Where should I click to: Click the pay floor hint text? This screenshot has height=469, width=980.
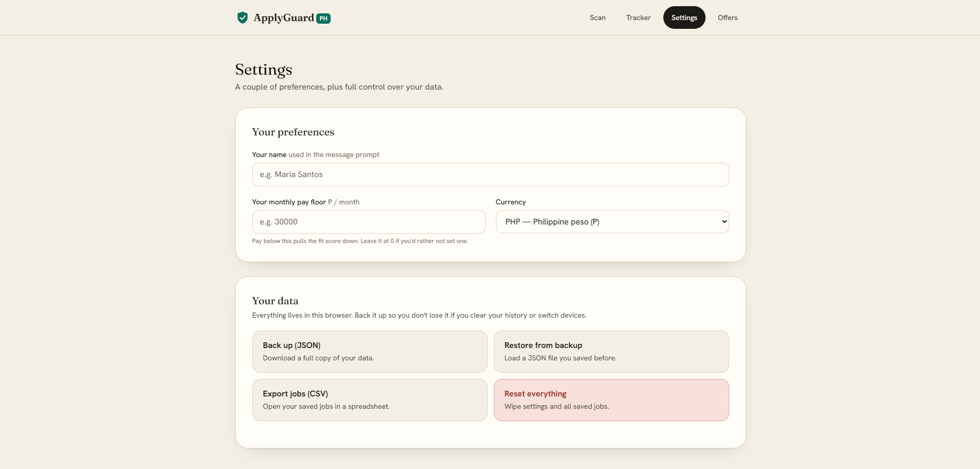coord(360,241)
